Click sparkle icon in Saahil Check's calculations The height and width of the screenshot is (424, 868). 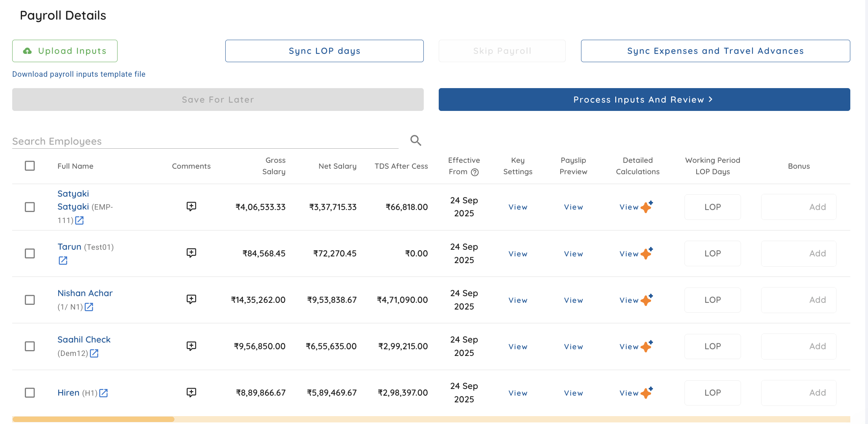(647, 346)
